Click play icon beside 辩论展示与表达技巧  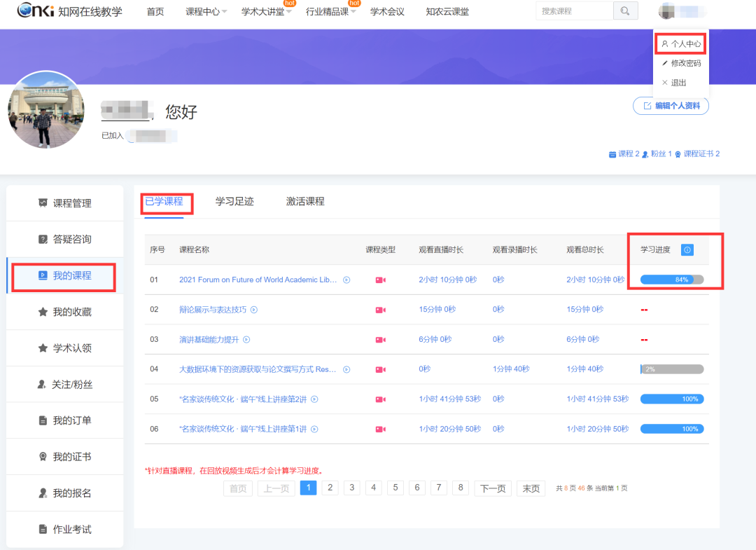[x=254, y=310]
